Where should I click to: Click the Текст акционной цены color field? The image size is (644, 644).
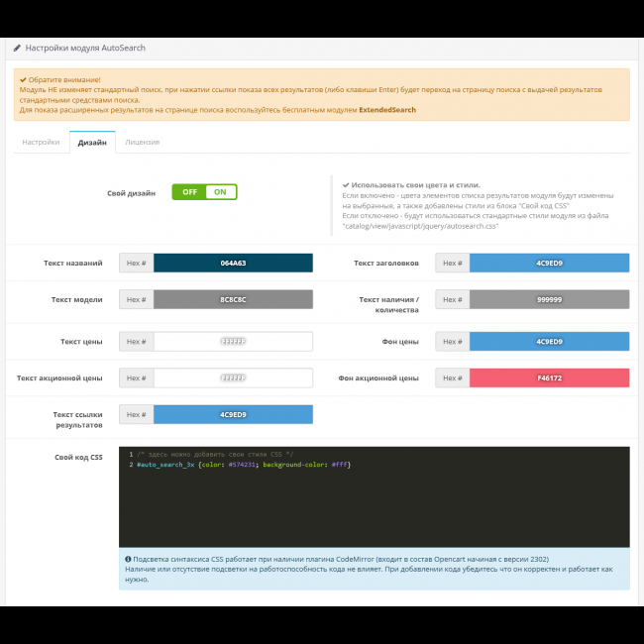click(x=233, y=377)
